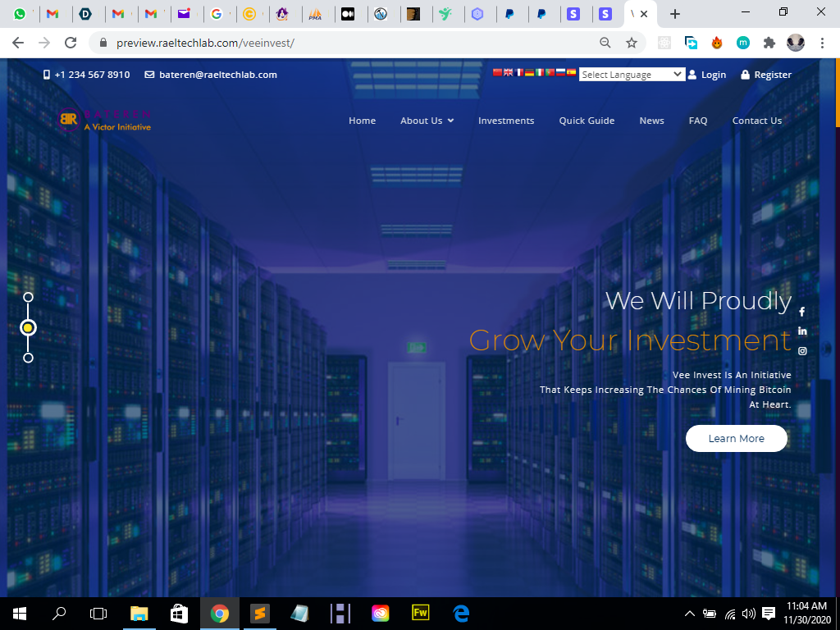This screenshot has width=840, height=630.
Task: Click the zoom magnifier in the address bar
Action: tap(605, 43)
